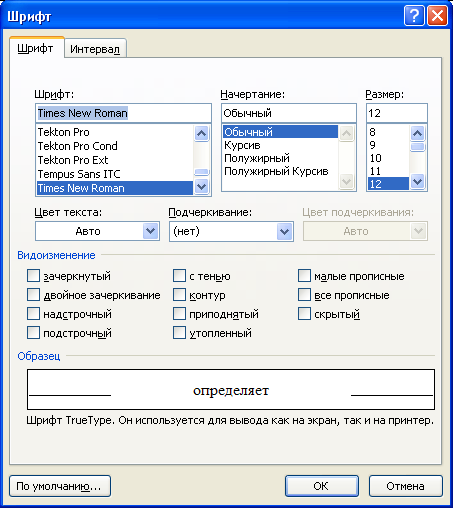The width and height of the screenshot is (453, 508).
Task: Select the Шрифт tab
Action: 35,48
